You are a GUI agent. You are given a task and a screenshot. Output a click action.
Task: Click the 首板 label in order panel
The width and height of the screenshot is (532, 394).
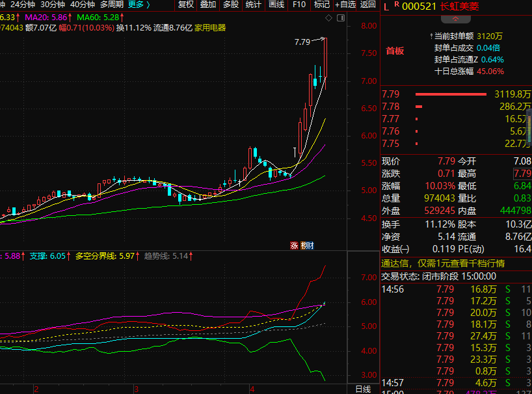395,51
